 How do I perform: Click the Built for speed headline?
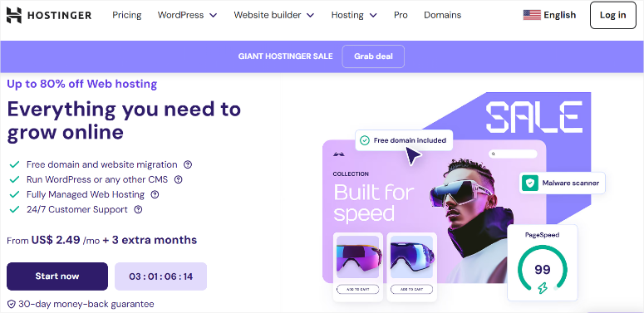tap(374, 203)
